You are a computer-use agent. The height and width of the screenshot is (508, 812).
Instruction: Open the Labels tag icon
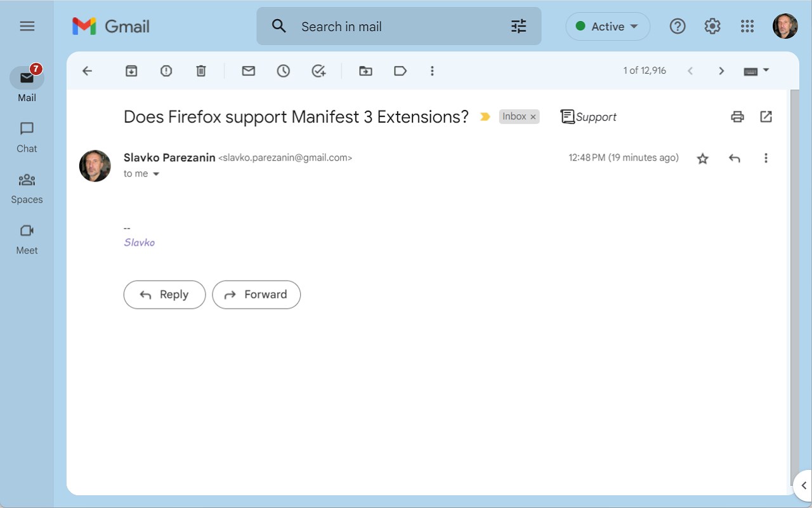click(x=400, y=71)
